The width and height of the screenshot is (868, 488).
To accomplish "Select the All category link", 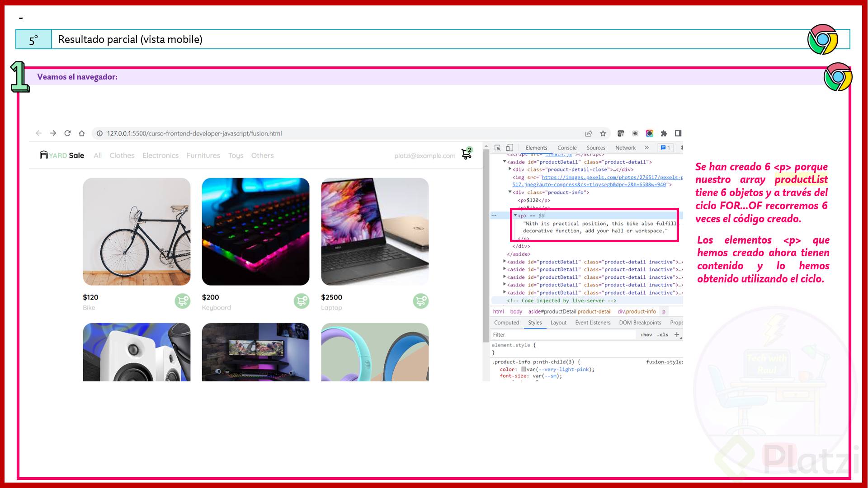I will pyautogui.click(x=98, y=155).
